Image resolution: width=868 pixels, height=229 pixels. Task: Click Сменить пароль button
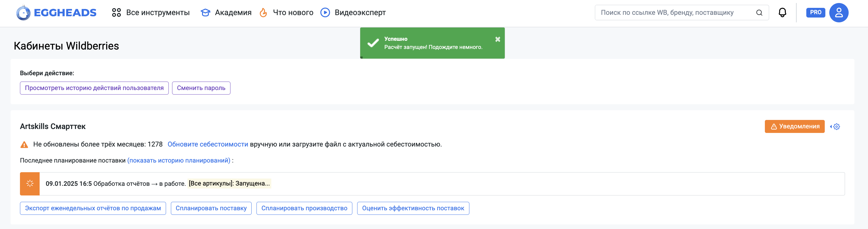(x=201, y=88)
